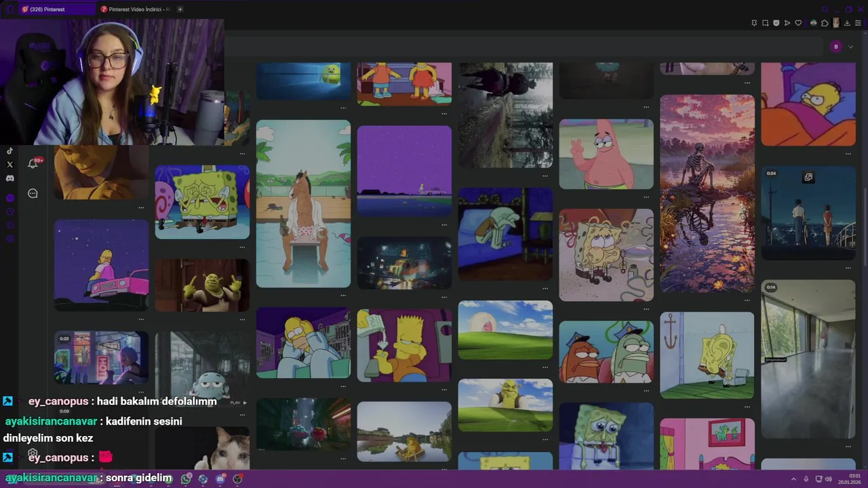Open three-dot menu under Patrick Star peace-sign pin
The width and height of the screenshot is (868, 488).
(x=646, y=197)
